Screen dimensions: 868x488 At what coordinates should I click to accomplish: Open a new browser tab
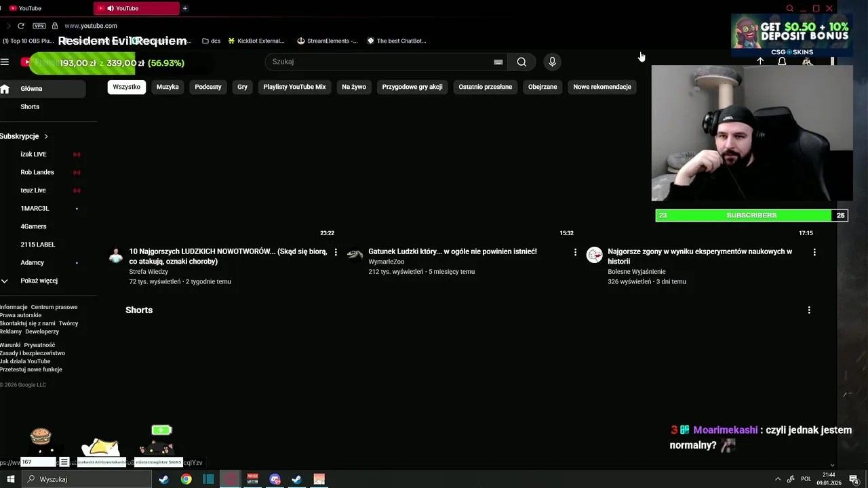pos(184,8)
